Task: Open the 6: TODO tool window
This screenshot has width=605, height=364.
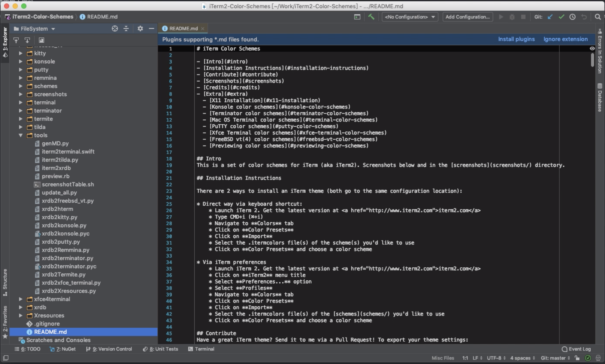Action: pyautogui.click(x=28, y=349)
